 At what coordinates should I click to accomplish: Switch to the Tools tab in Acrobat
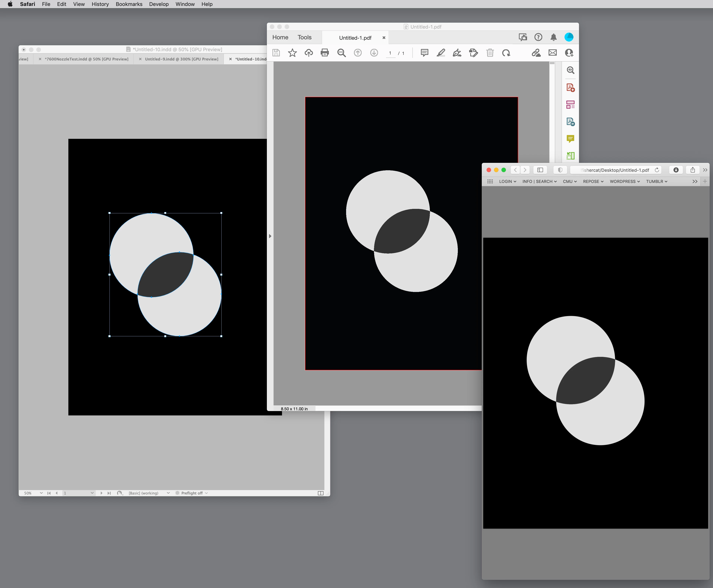(x=304, y=37)
